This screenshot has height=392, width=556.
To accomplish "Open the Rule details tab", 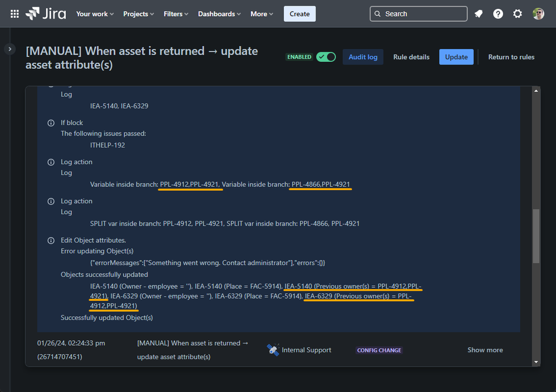I will point(411,57).
